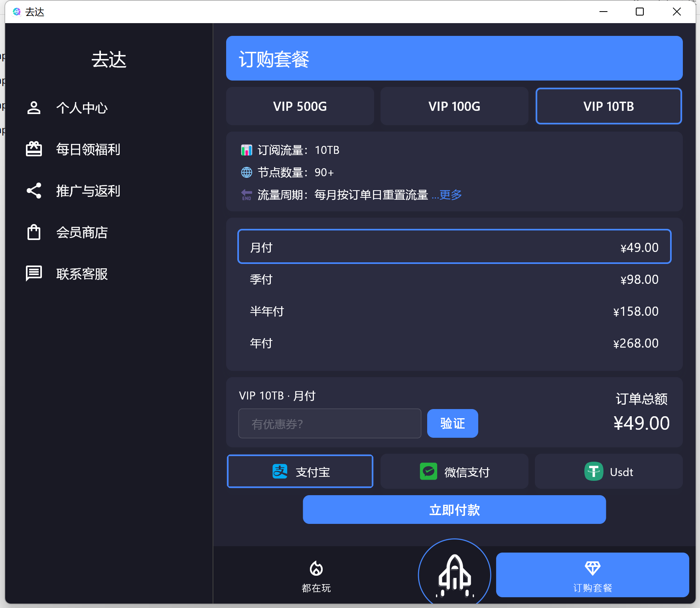
Task: Click the flame icon above 都在玩
Action: pyautogui.click(x=316, y=569)
